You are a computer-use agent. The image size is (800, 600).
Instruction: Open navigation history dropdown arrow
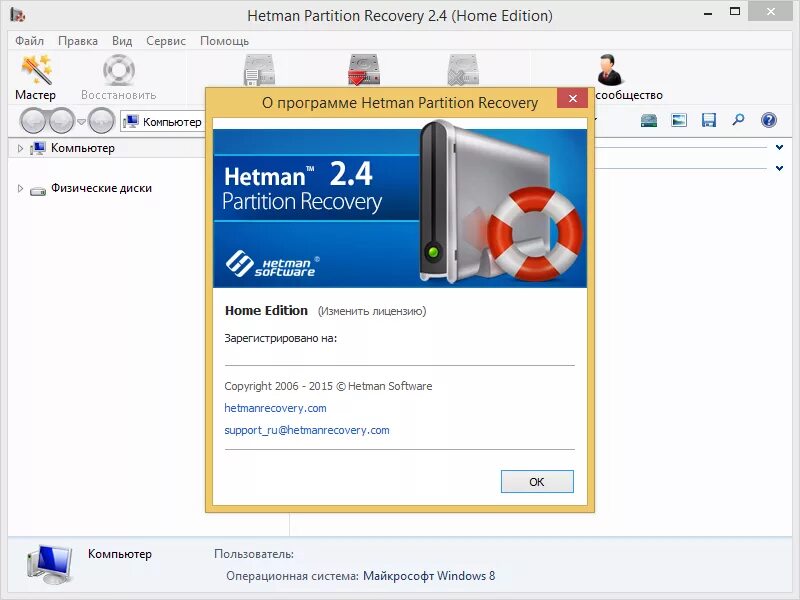point(81,122)
